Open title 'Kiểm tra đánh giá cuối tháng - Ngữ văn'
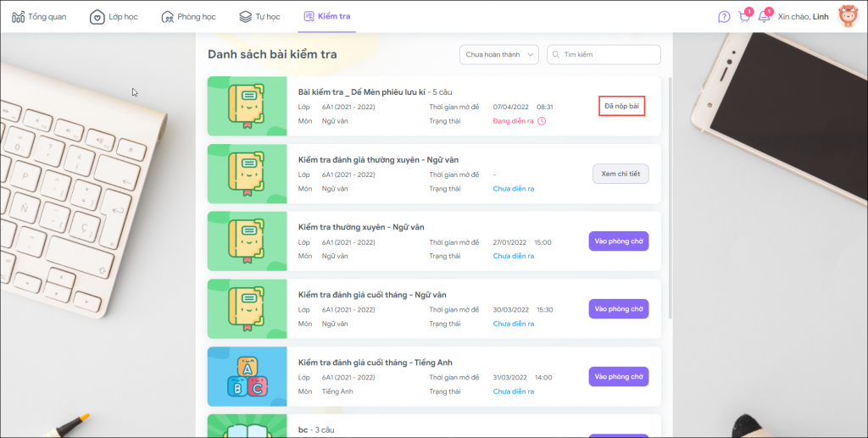This screenshot has height=438, width=868. (x=372, y=295)
